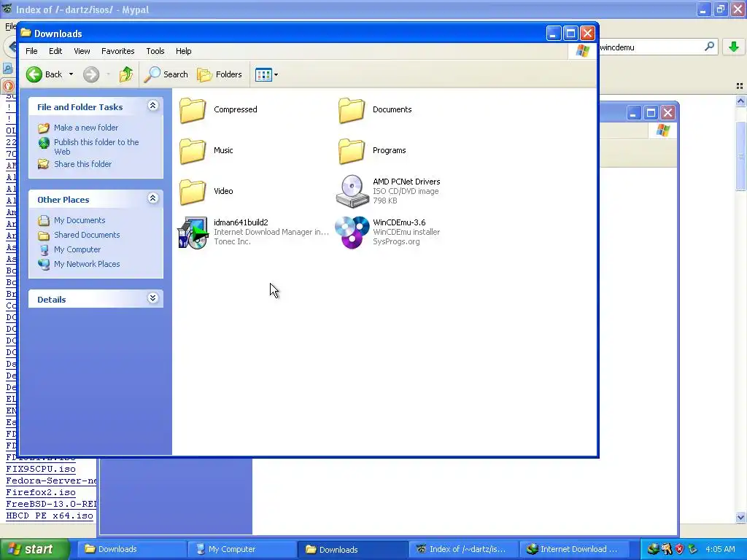Switch to Index of /~dartz taskbar button
Viewport: 747px width, 560px height.
click(x=463, y=549)
